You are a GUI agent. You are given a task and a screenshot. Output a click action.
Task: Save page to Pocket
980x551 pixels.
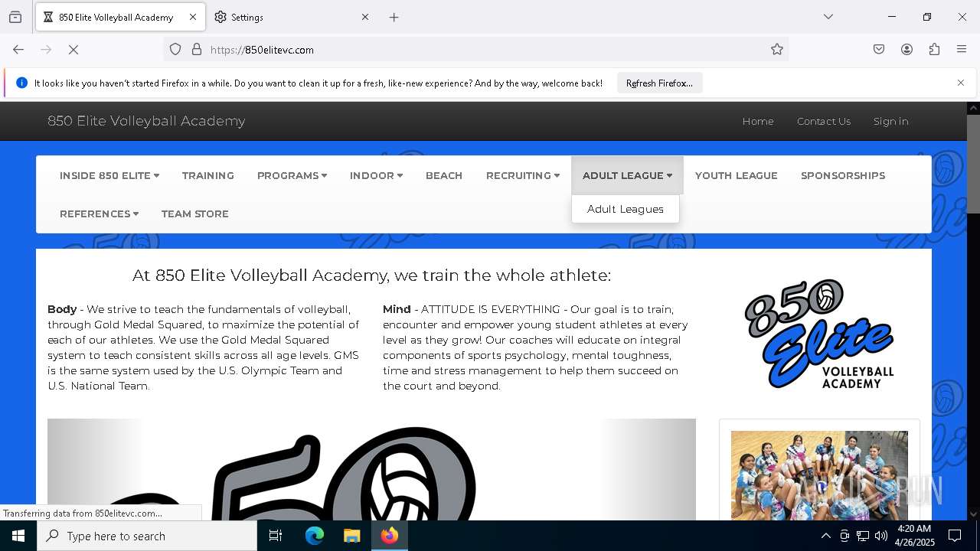[x=879, y=50]
